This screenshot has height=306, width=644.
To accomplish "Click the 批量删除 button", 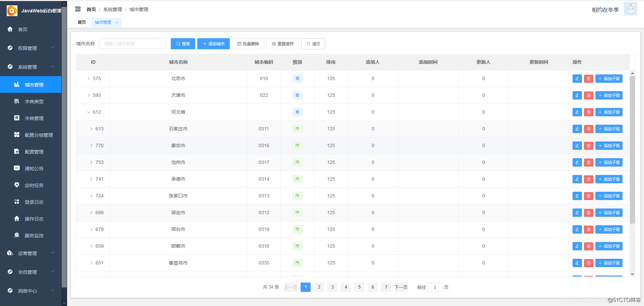I will pos(248,44).
